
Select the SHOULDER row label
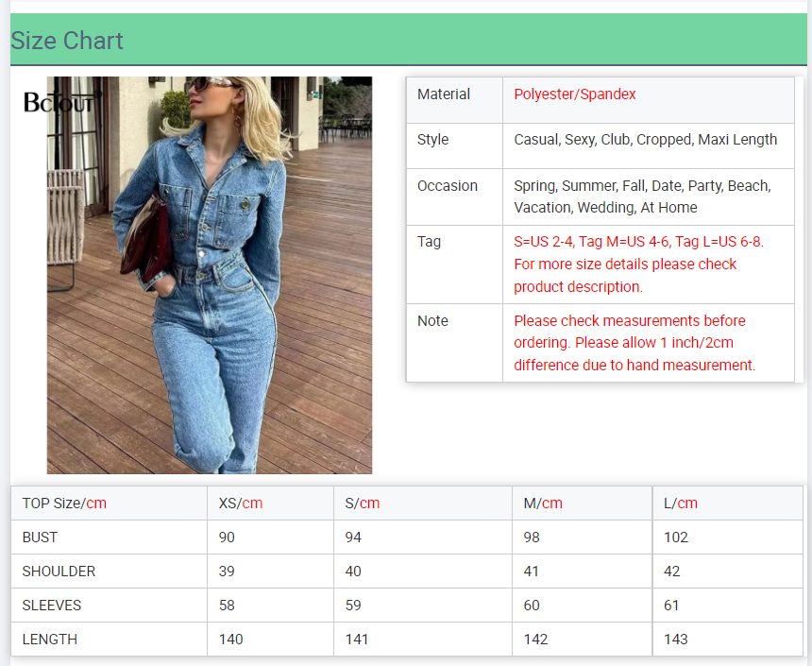[59, 572]
